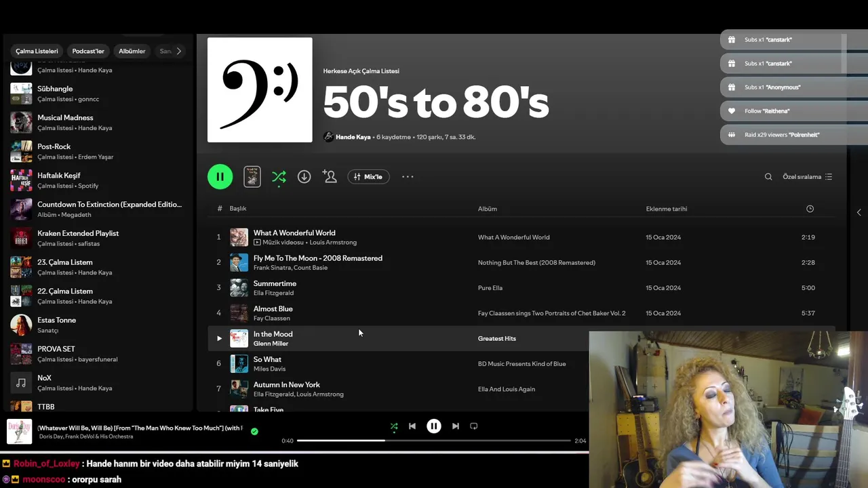The width and height of the screenshot is (868, 488).
Task: Open Greatest Hits album link
Action: pyautogui.click(x=497, y=338)
